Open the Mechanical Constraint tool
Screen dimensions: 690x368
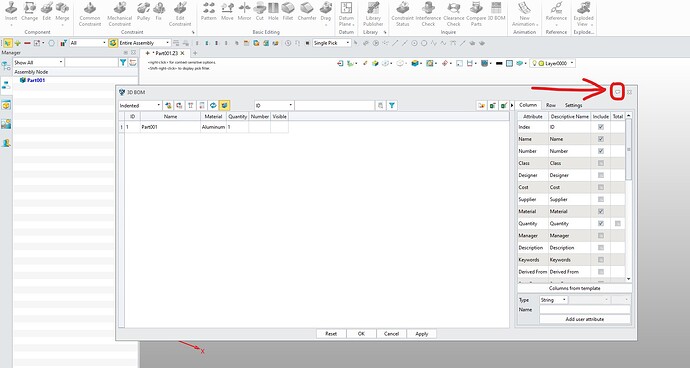pos(119,13)
